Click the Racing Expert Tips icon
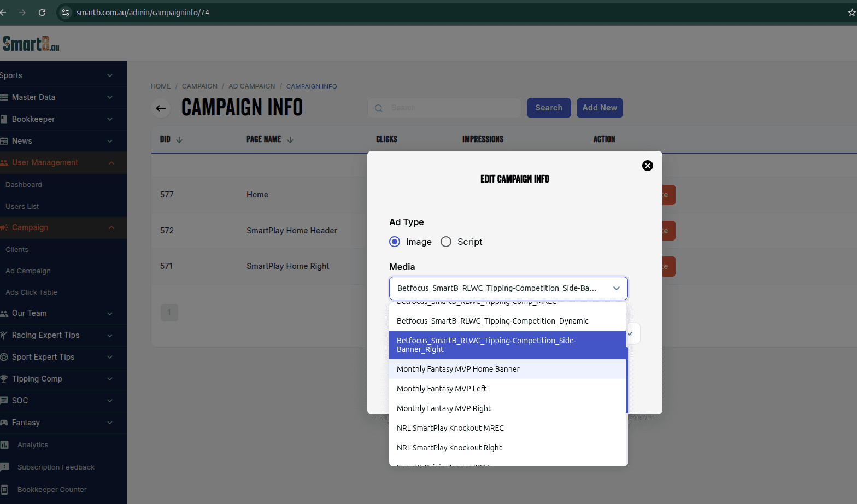This screenshot has width=857, height=504. pos(4,335)
